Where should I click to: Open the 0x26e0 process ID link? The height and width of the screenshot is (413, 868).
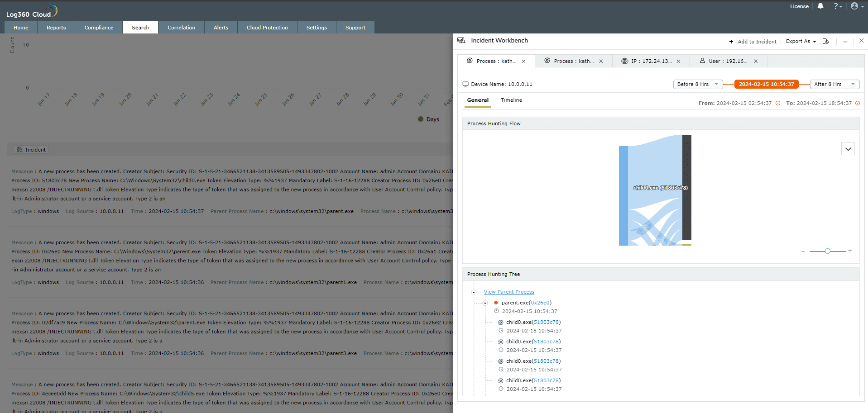coord(540,303)
